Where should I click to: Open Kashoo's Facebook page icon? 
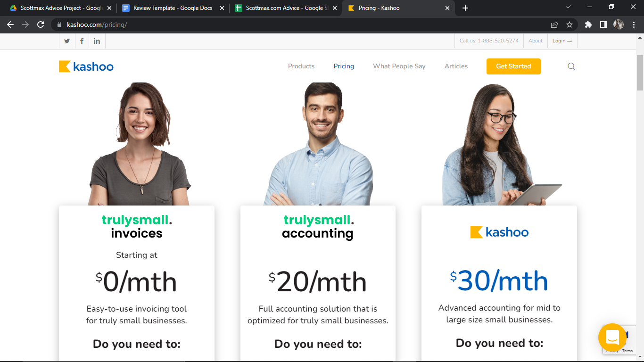point(82,41)
